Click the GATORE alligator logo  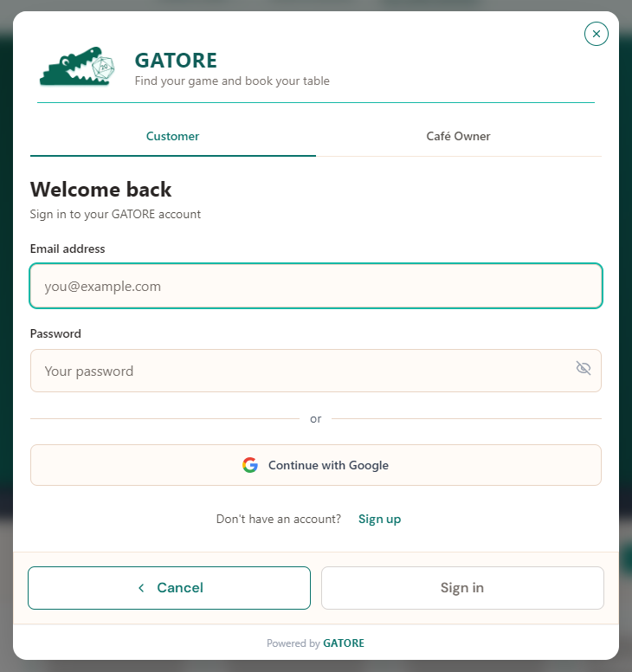(78, 66)
